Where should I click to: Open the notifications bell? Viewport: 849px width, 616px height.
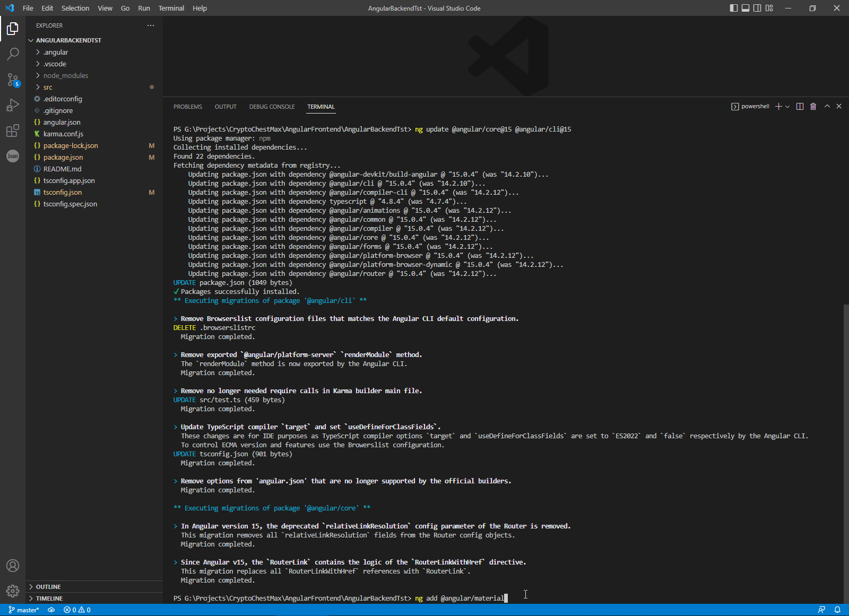tap(837, 610)
